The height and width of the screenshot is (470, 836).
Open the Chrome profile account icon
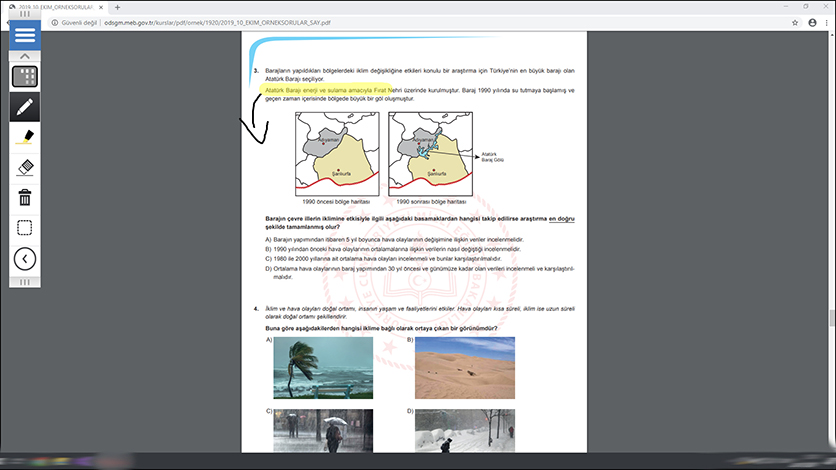coord(811,21)
